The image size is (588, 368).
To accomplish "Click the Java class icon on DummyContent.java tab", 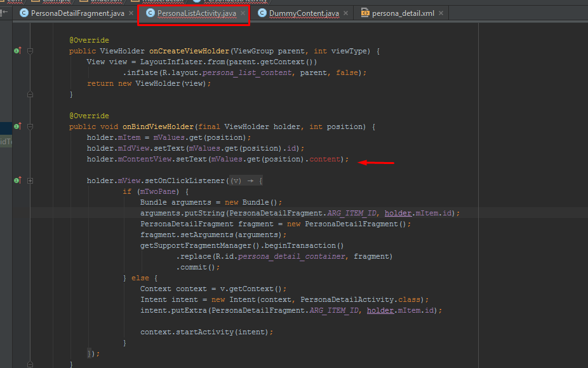I will coord(261,13).
